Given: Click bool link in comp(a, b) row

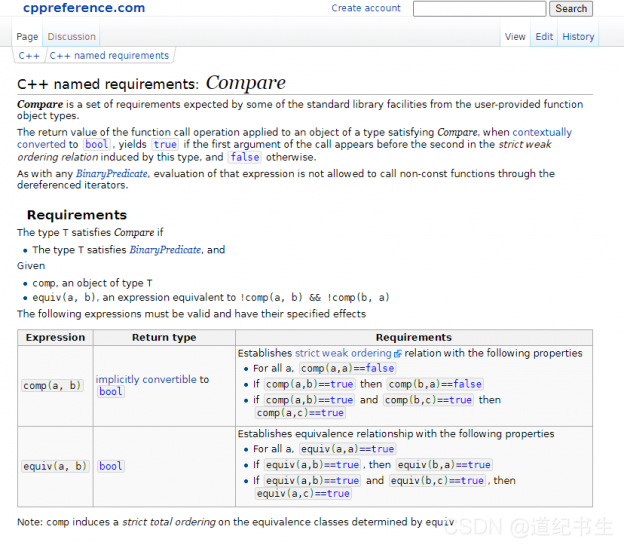Looking at the screenshot, I should 110,392.
